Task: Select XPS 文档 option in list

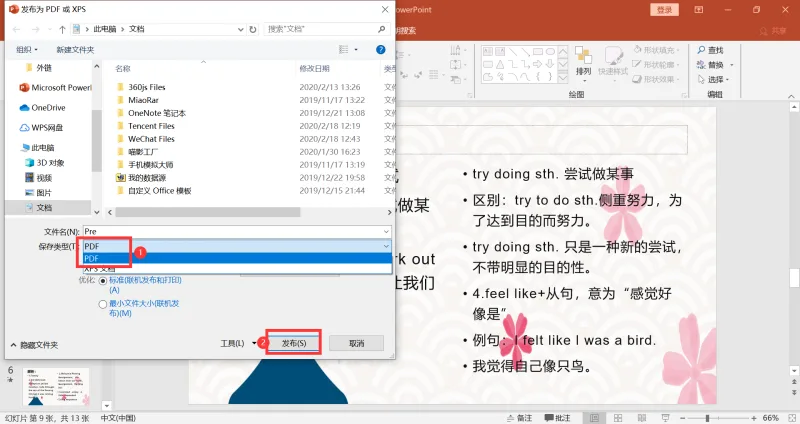Action: [237, 268]
